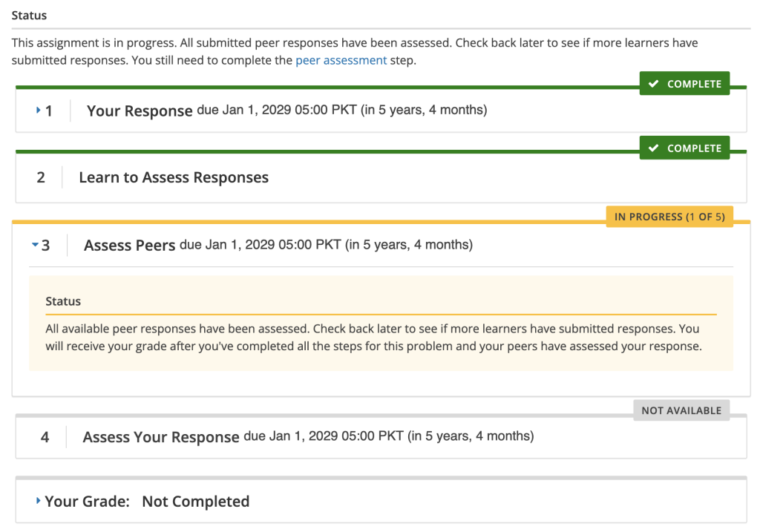Click the Status heading at the top
The height and width of the screenshot is (532, 760).
27,15
